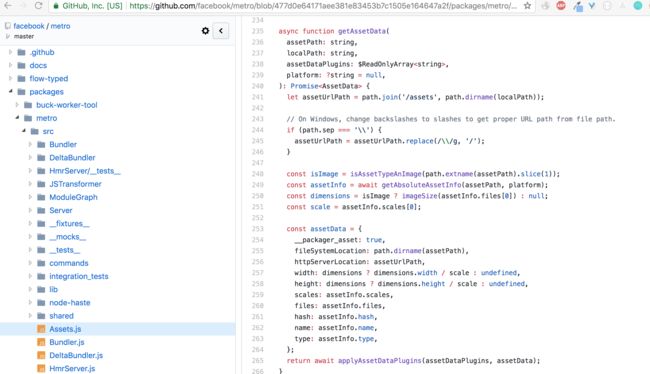Open the metro repository link
The width and height of the screenshot is (650, 374).
[x=61, y=26]
